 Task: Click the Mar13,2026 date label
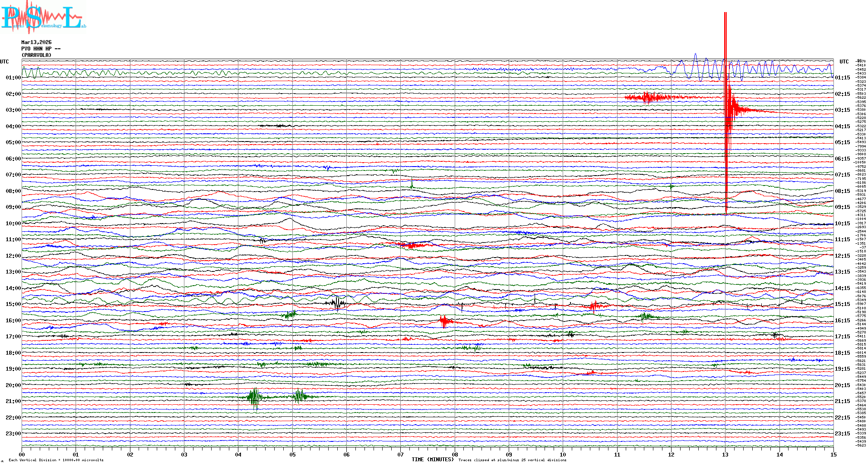click(x=36, y=42)
